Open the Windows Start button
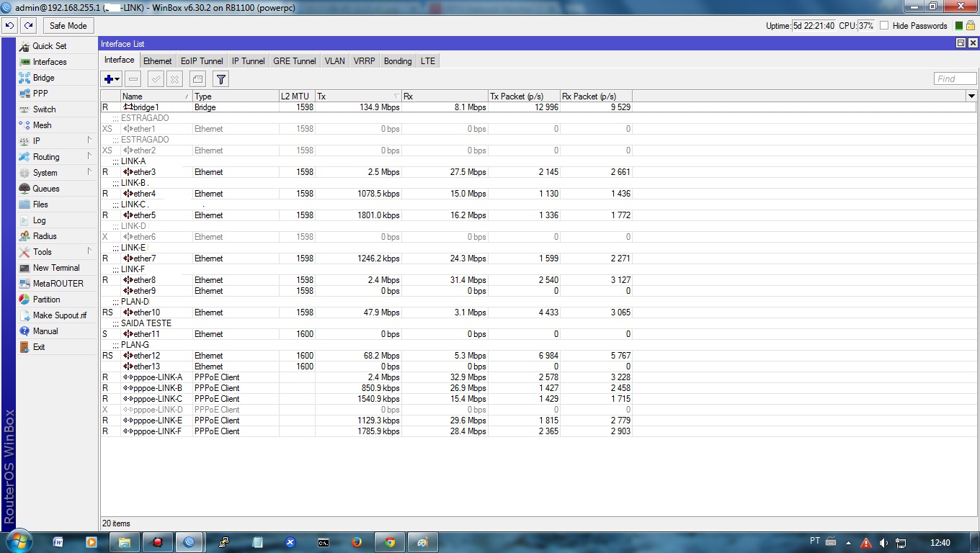The image size is (980, 553). point(18,541)
